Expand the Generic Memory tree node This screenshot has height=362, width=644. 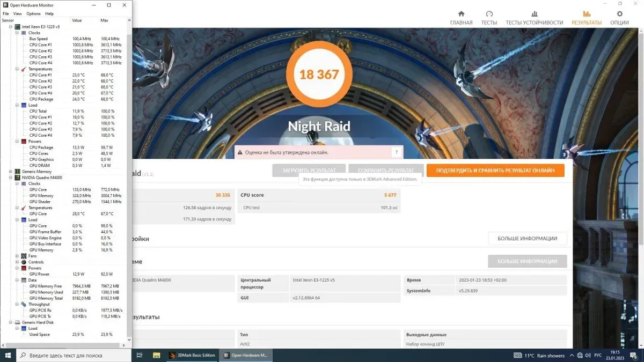(x=11, y=172)
